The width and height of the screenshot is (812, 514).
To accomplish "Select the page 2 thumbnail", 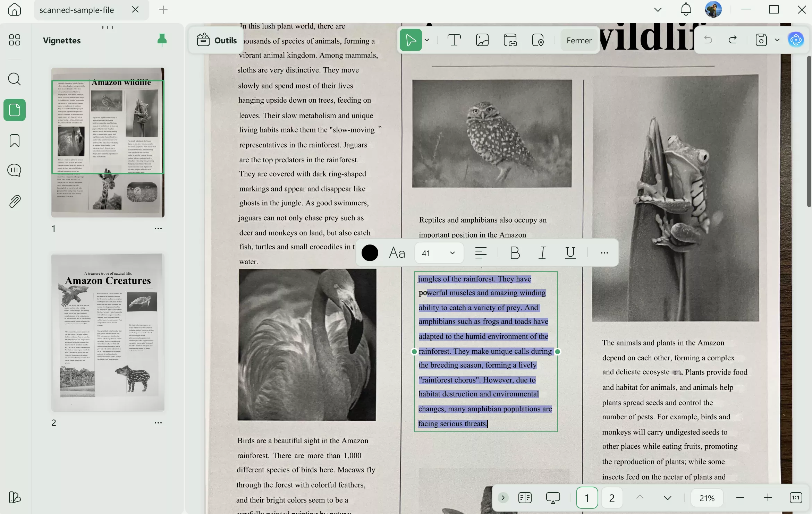I will tap(108, 332).
